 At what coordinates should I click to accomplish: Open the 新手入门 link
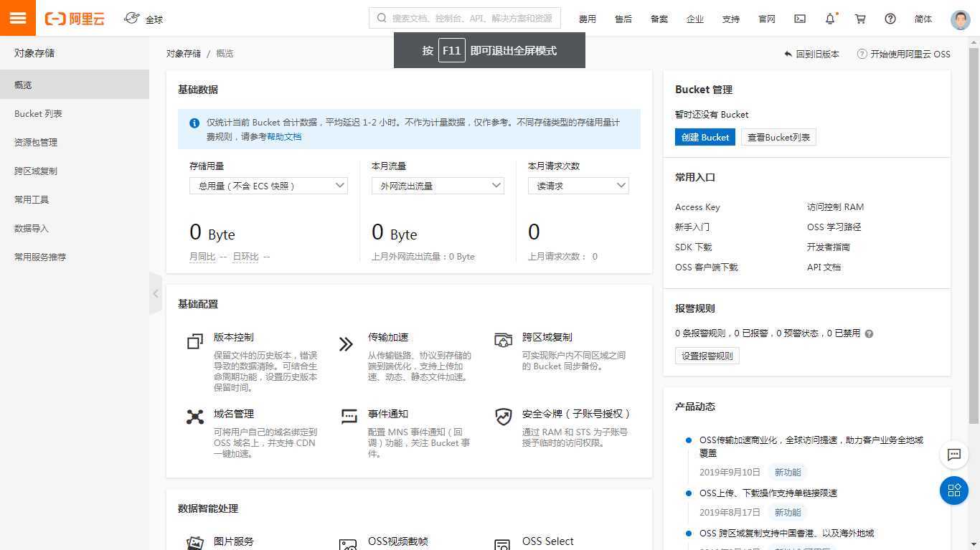pos(692,227)
